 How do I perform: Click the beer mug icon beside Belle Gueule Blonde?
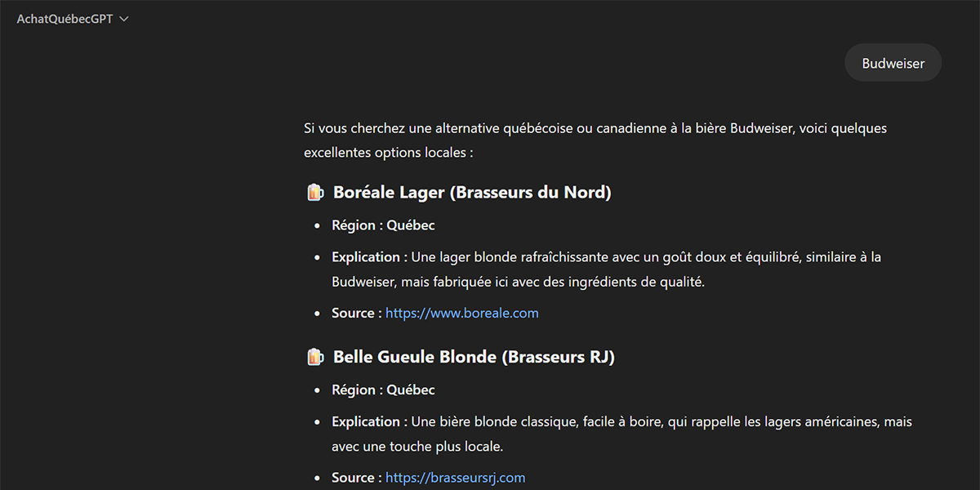314,357
